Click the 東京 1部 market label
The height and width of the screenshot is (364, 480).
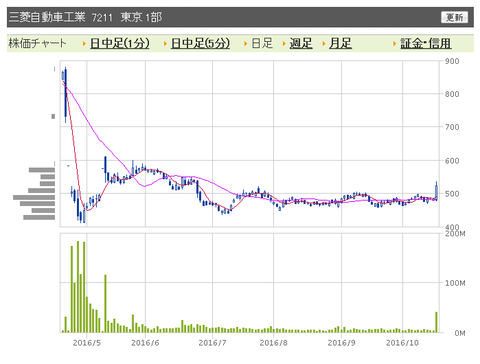pos(141,17)
